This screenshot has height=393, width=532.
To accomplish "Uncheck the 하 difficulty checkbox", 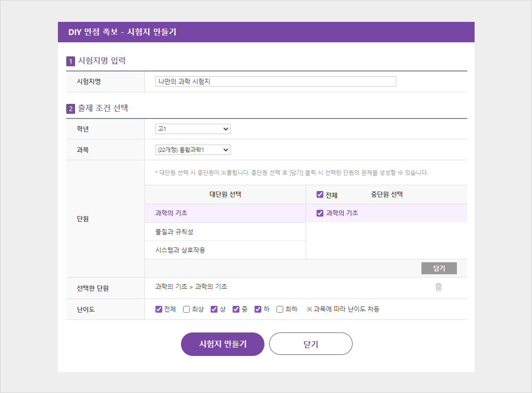I will [x=258, y=309].
